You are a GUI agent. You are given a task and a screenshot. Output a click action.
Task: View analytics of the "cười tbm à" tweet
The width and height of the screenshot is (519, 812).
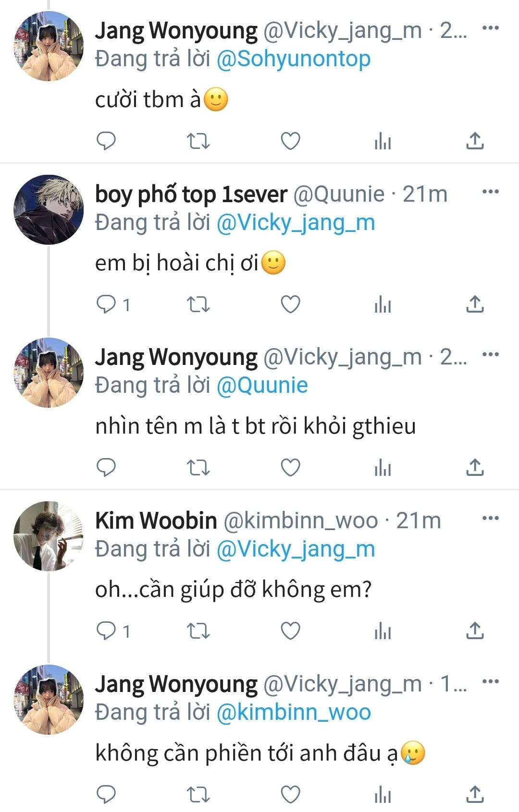(383, 141)
